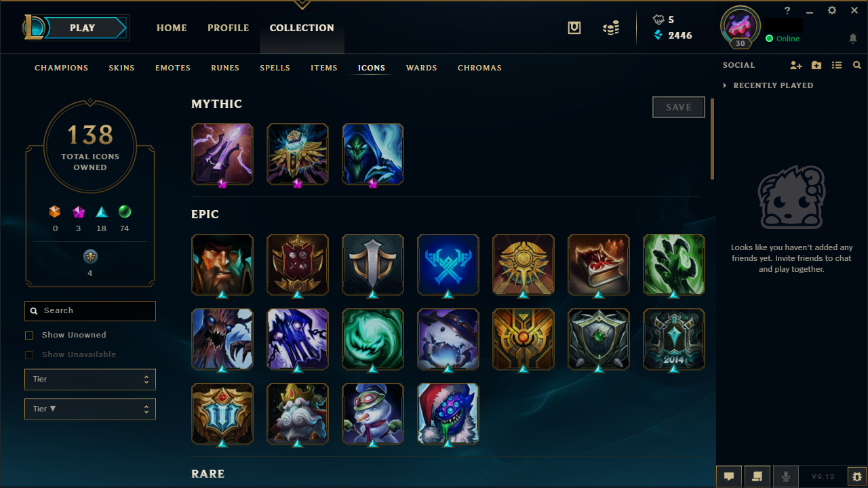Open the Tier ▼ sorting dropdown
This screenshot has width=868, height=488.
(90, 409)
